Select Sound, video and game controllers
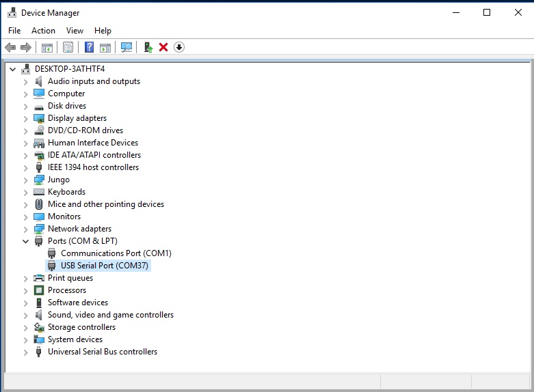 [x=110, y=315]
